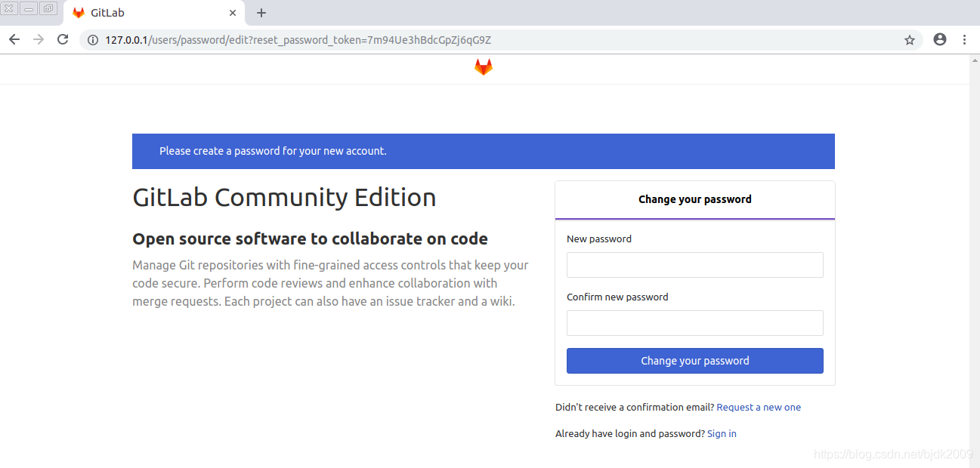Minimize the browser window
The height and width of the screenshot is (468, 980).
click(x=29, y=8)
